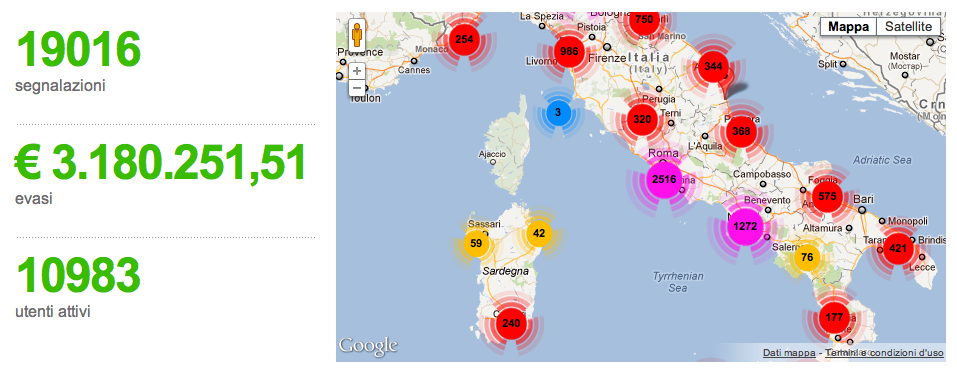Screen dimensions: 957x371
Task: Select the orange 76 cluster marker
Action: point(807,257)
